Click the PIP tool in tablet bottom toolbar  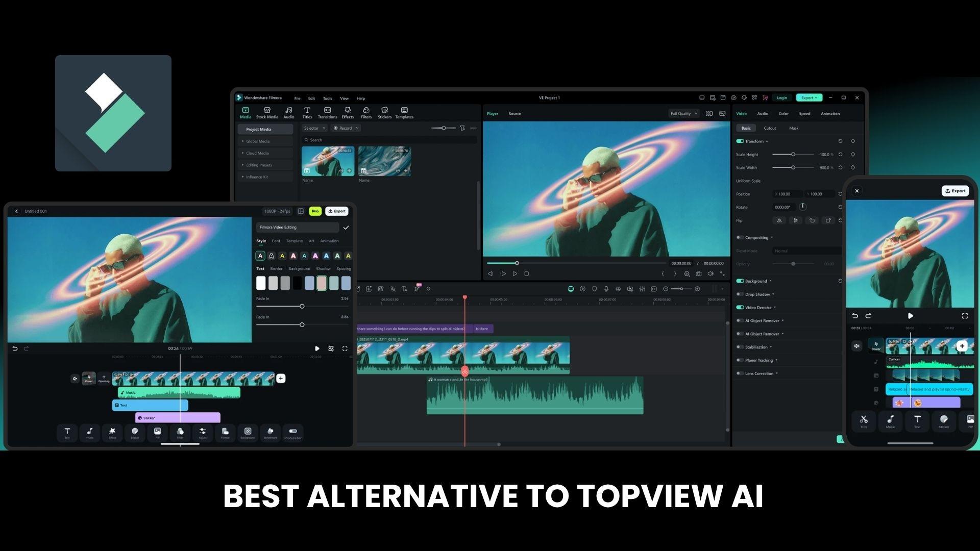coord(157,433)
